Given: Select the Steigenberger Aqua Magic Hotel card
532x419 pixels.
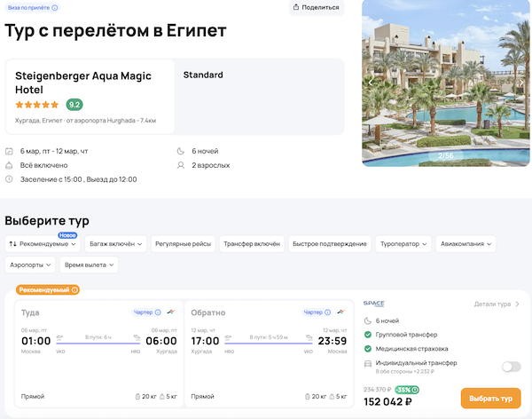Looking at the screenshot, I should click(90, 96).
